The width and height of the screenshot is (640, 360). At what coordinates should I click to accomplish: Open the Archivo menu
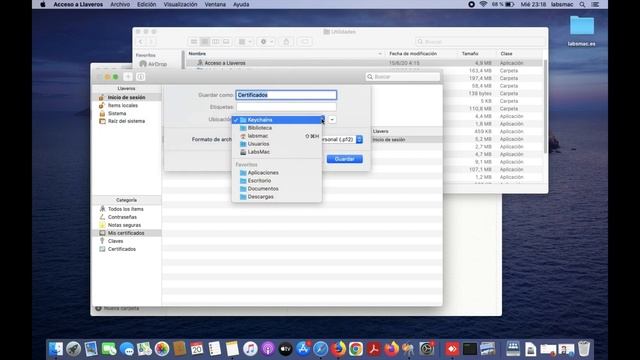[x=120, y=4]
